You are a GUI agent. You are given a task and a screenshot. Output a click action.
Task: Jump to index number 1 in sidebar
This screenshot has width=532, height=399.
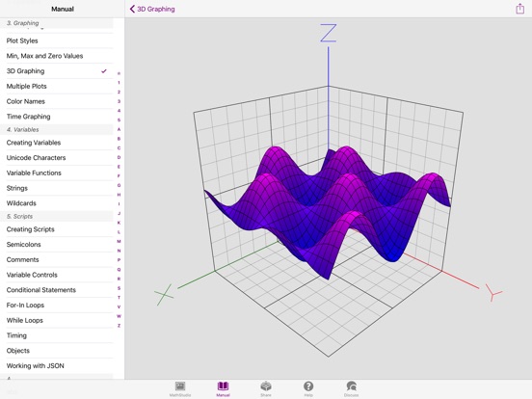click(119, 83)
